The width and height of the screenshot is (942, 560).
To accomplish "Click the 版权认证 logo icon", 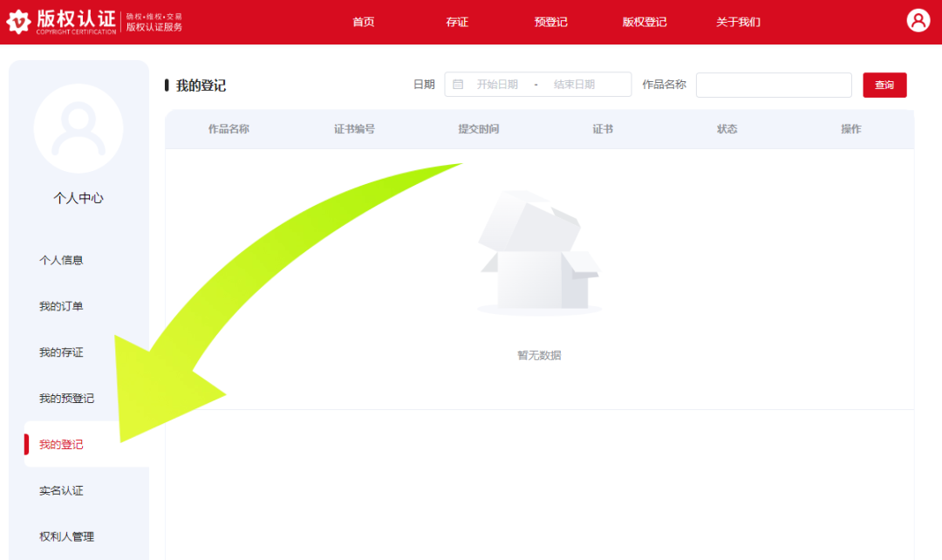I will tap(18, 22).
